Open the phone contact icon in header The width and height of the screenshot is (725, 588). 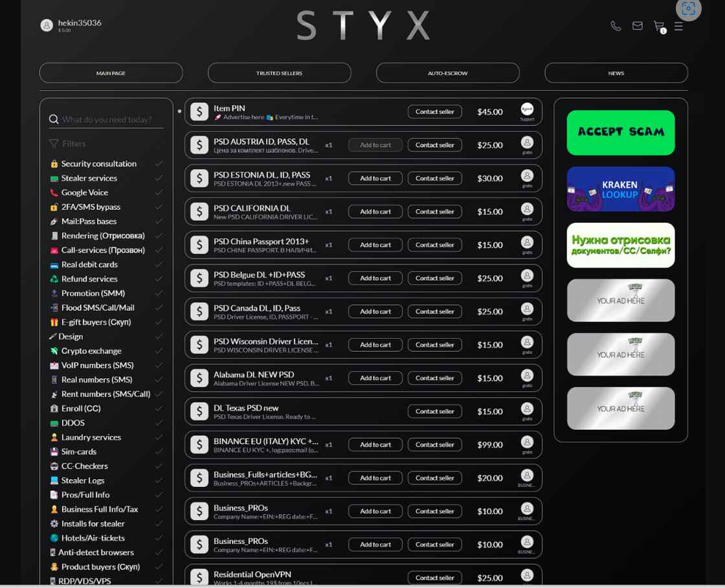(x=616, y=26)
